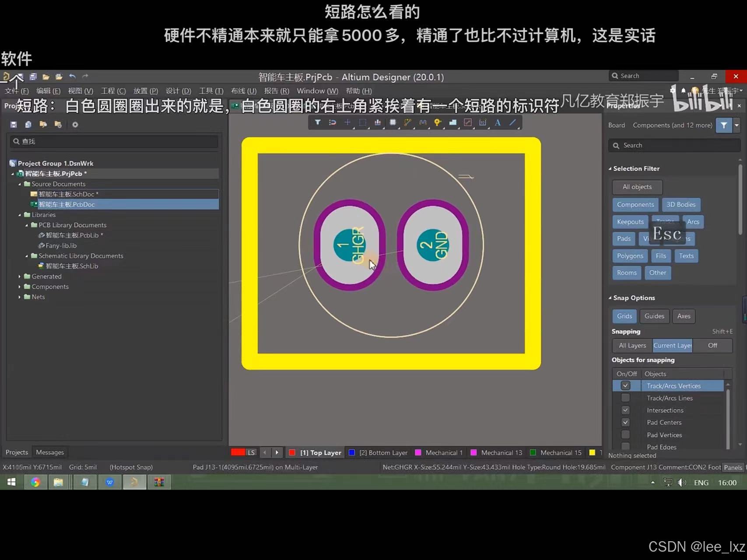The image size is (747, 560).
Task: Open the align objects bar-chart tool
Action: tap(377, 122)
